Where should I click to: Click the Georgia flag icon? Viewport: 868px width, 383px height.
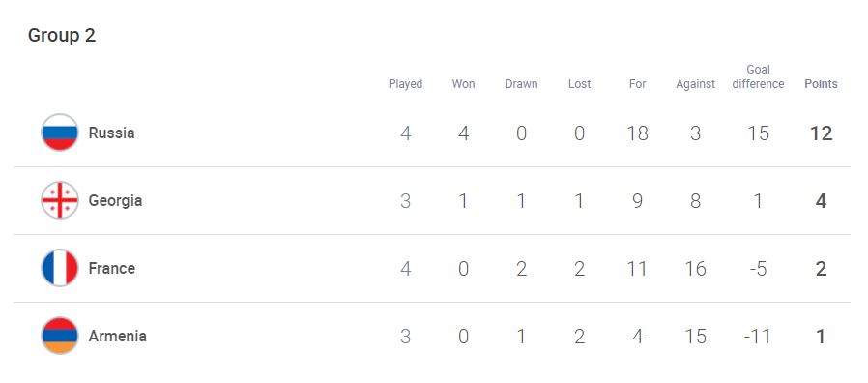60,200
